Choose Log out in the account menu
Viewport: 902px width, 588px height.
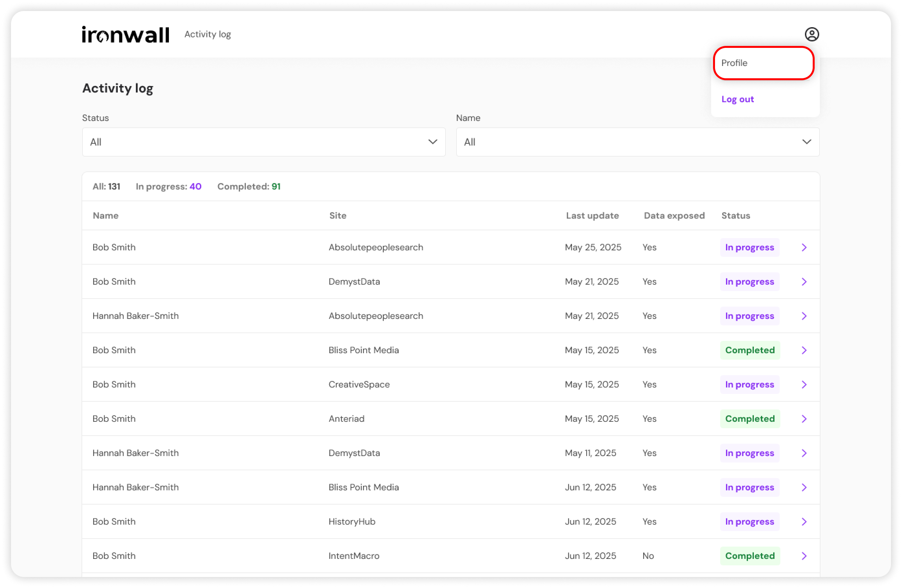click(x=737, y=99)
